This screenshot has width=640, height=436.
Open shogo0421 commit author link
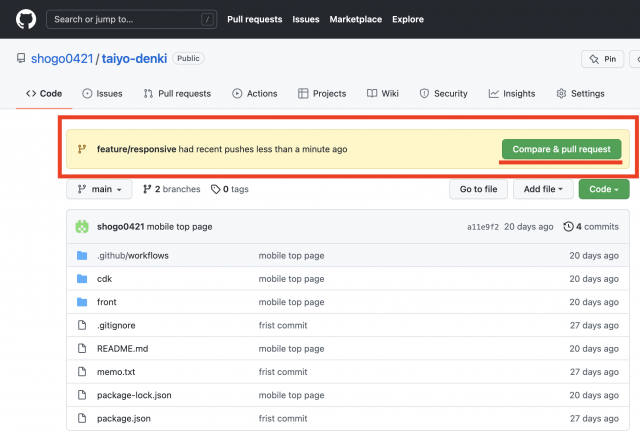[120, 227]
